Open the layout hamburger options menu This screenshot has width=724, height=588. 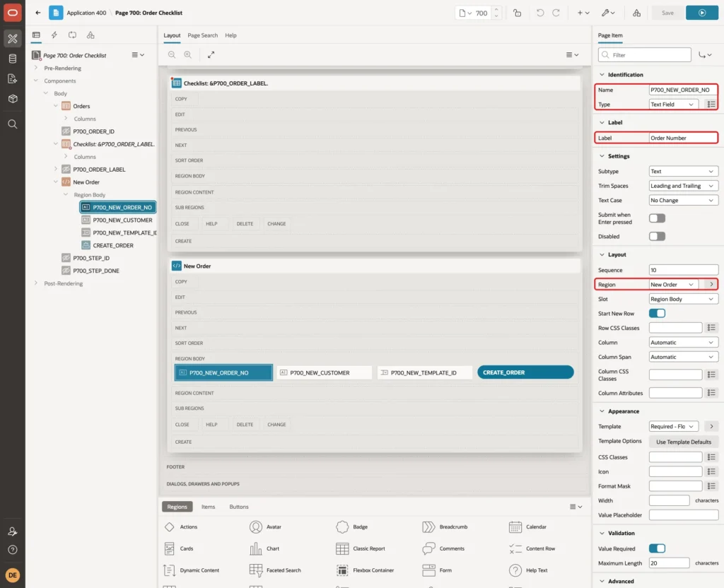pos(572,54)
